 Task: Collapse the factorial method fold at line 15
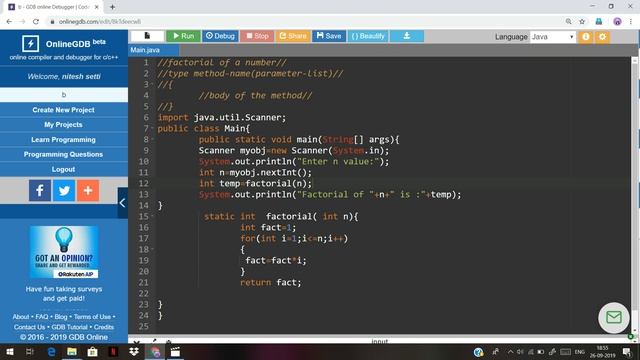tap(153, 216)
